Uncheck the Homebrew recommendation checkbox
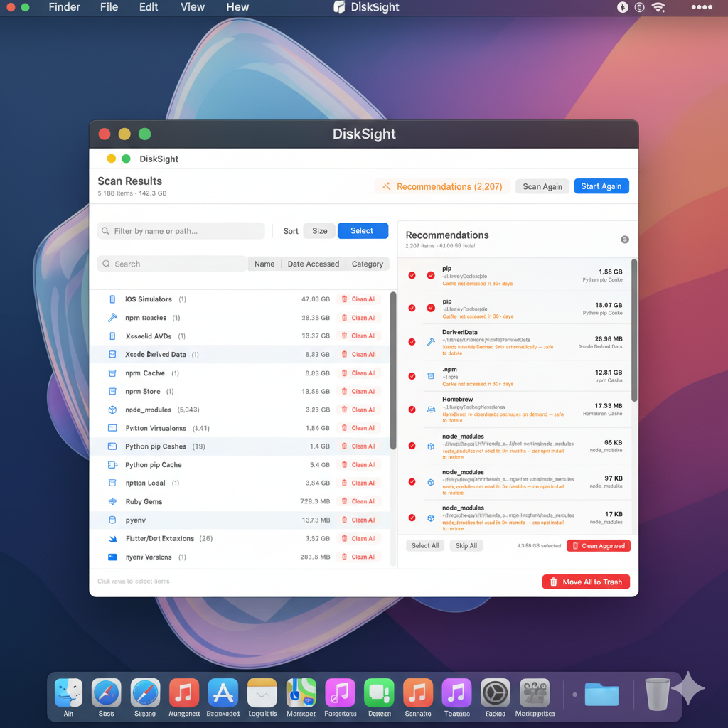 coord(412,409)
